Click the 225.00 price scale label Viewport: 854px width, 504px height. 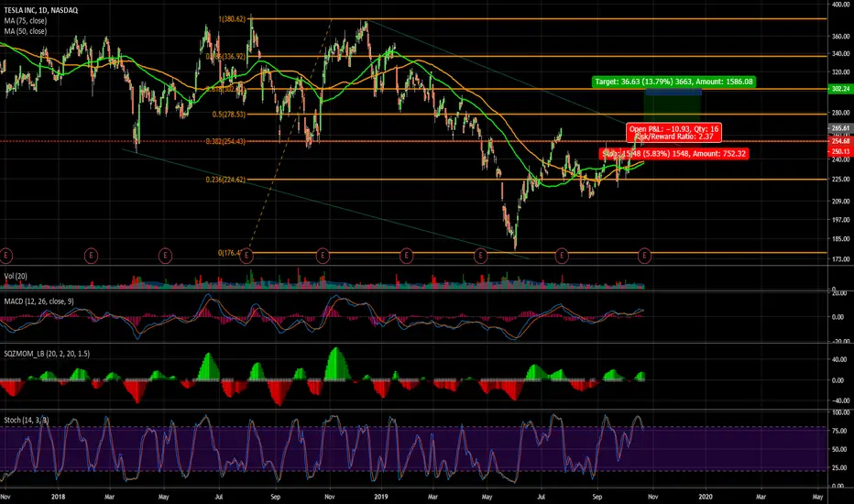tap(841, 180)
